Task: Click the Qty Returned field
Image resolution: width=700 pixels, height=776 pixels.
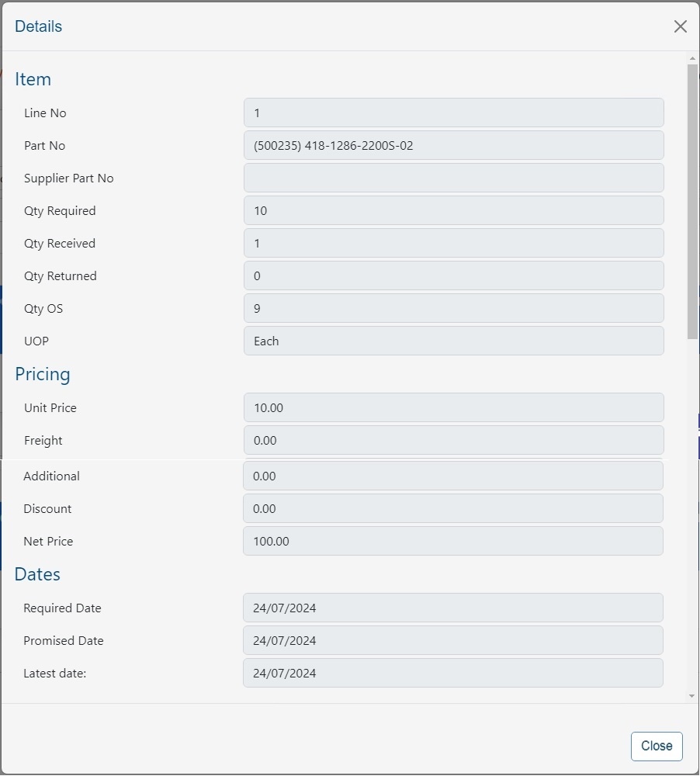Action: click(453, 275)
